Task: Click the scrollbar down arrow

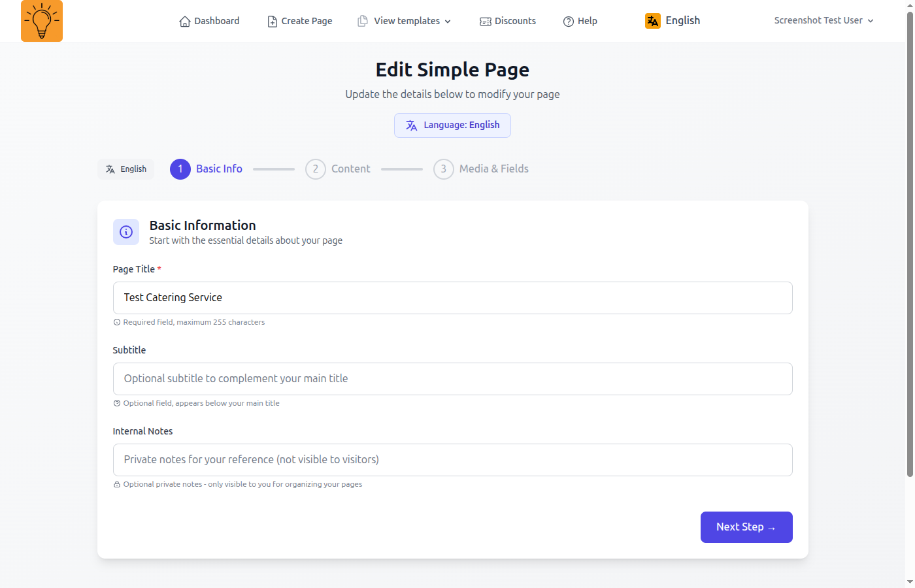Action: click(910, 582)
